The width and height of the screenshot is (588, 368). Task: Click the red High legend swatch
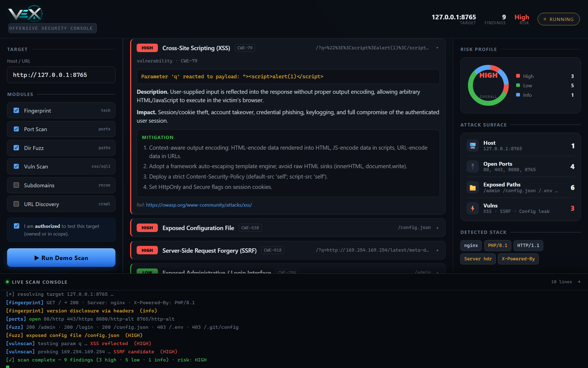coord(518,76)
